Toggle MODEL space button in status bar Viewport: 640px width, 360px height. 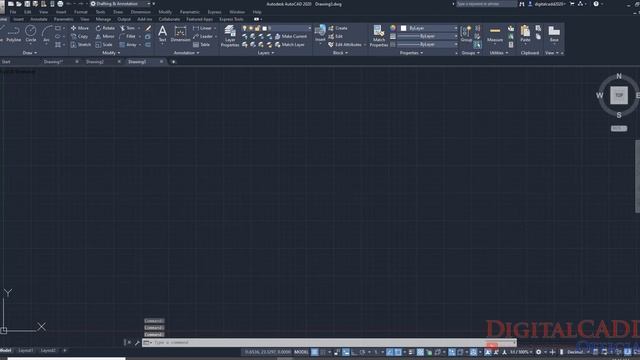coord(301,352)
